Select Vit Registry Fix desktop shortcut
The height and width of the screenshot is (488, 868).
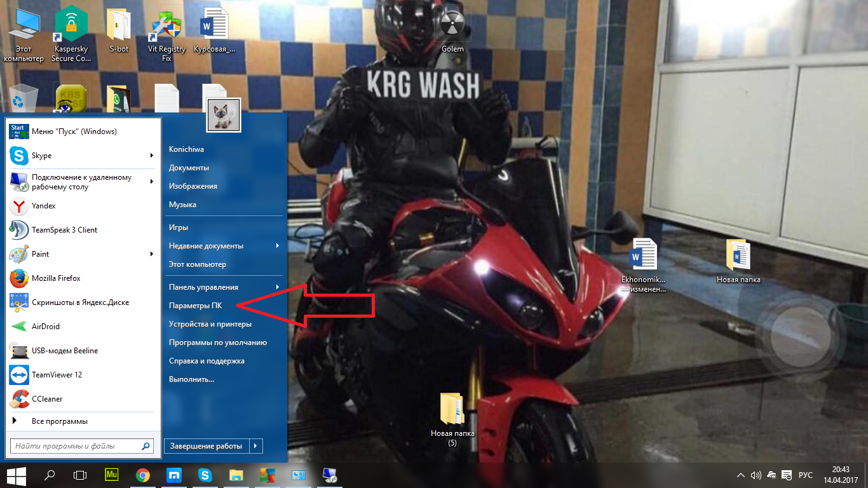(x=166, y=36)
